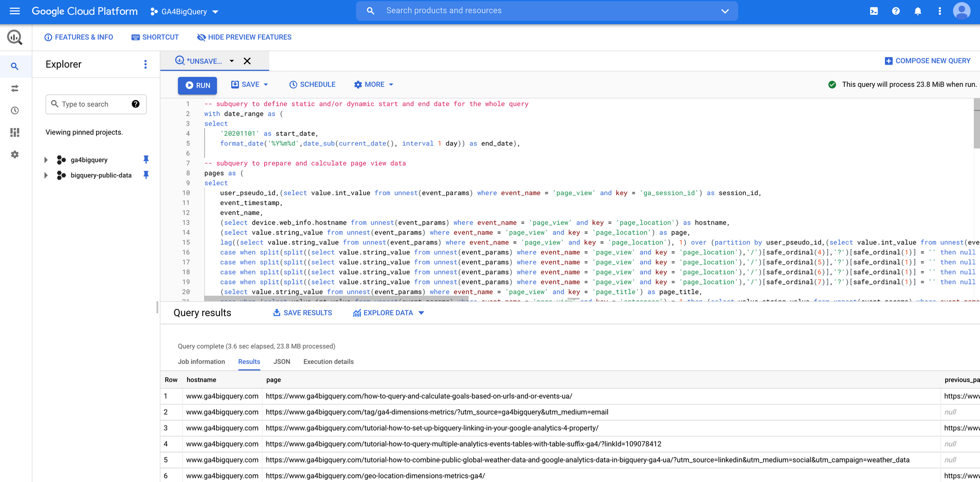Open the top bar three-dot settings menu
The height and width of the screenshot is (482, 980).
[939, 11]
